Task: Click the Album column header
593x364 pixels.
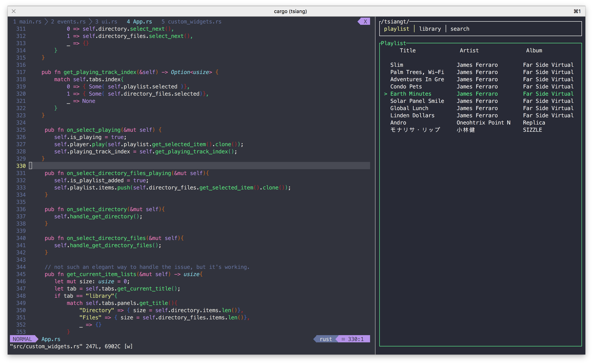Action: click(x=534, y=51)
